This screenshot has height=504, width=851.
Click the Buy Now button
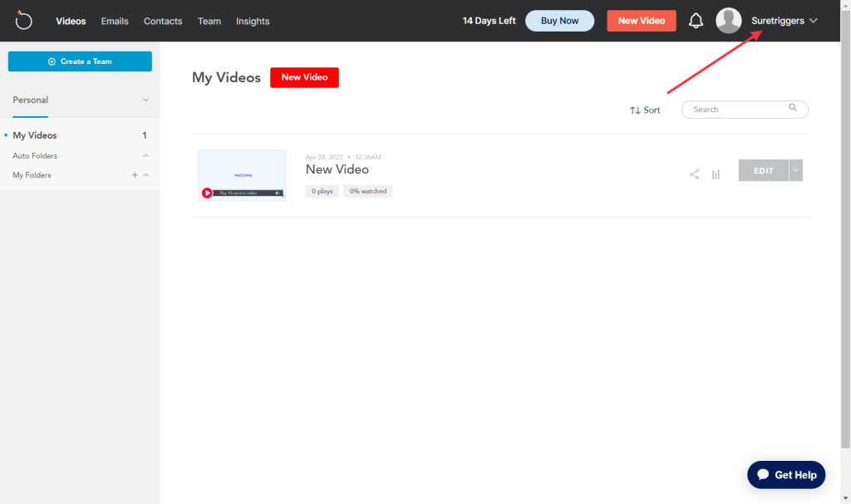559,21
